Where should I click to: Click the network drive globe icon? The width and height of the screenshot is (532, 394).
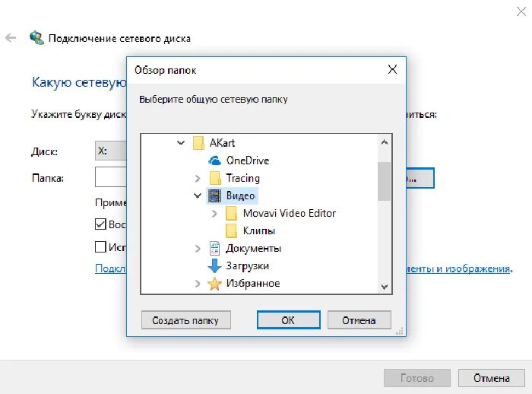tap(36, 38)
